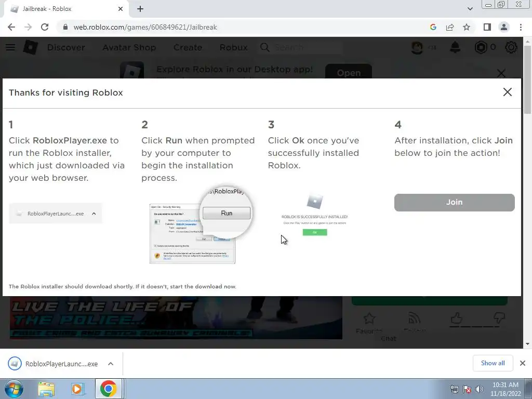Viewport: 532px width, 399px height.
Task: Reload the Jailbreak page
Action: 45,27
